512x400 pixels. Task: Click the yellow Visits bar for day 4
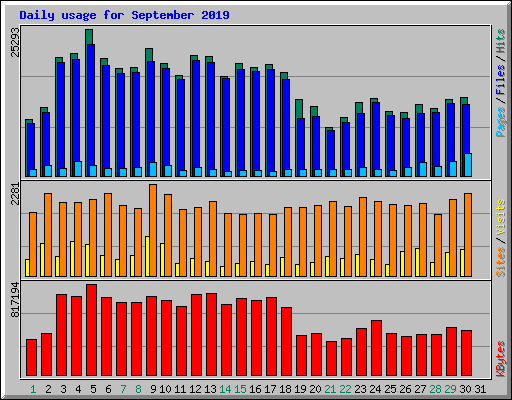click(72, 259)
